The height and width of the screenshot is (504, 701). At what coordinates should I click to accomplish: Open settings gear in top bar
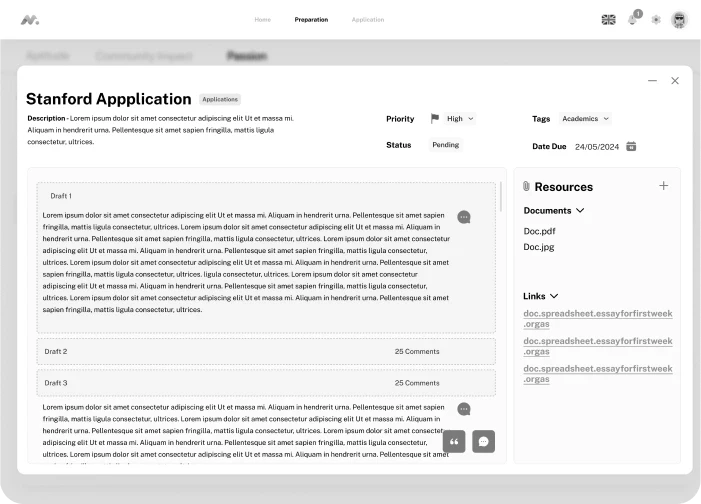[656, 20]
